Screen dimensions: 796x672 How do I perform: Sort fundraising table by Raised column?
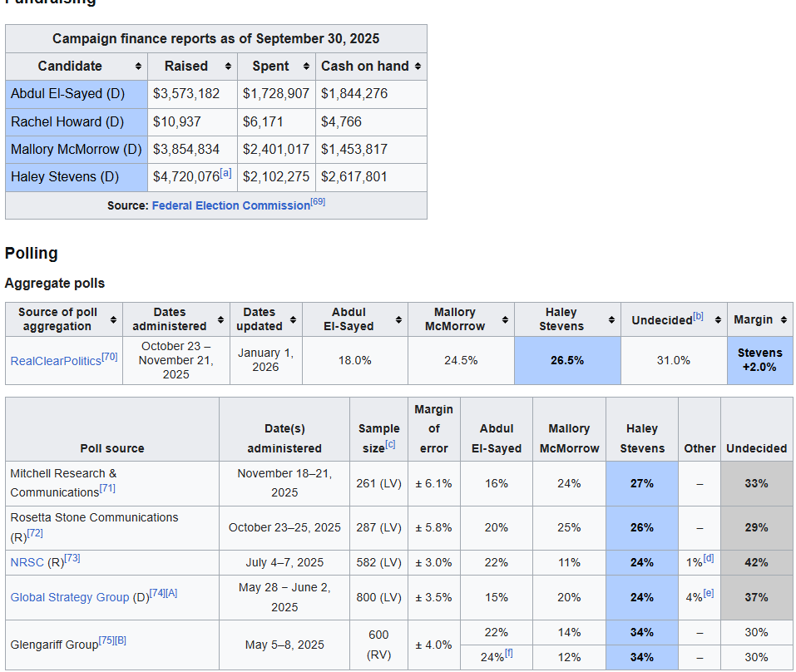(x=228, y=67)
